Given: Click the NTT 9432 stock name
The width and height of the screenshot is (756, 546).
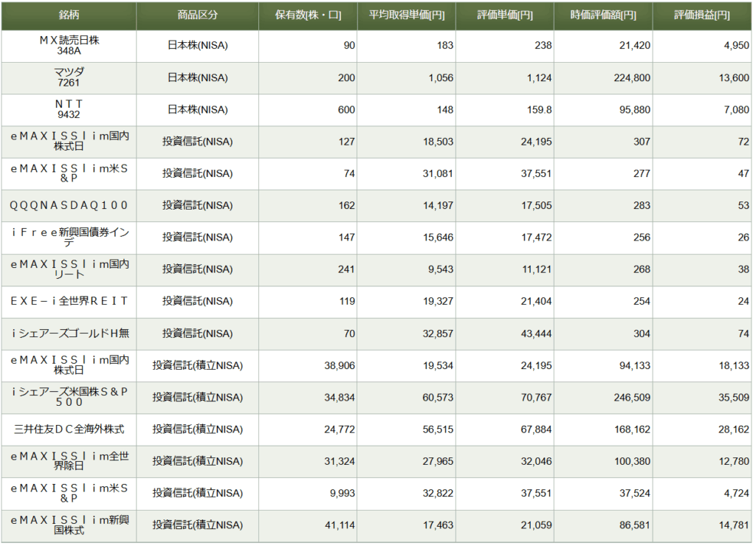Looking at the screenshot, I should pyautogui.click(x=69, y=109).
